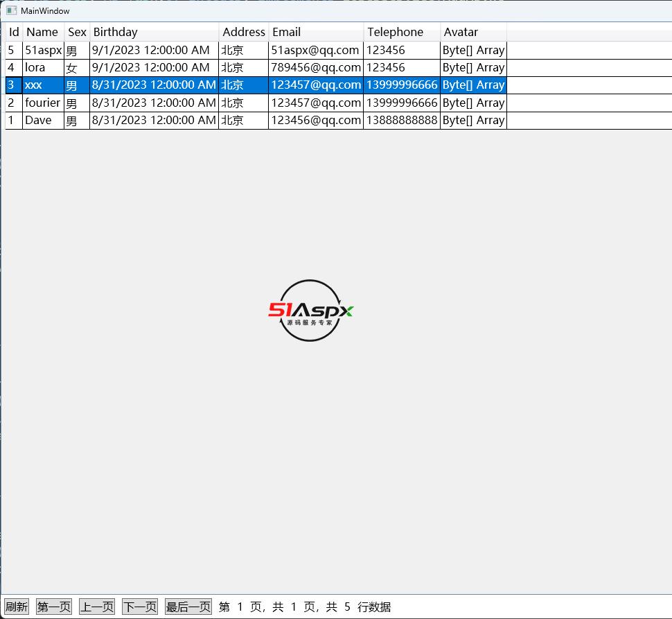Click telephone cell 13888888888
Screen dimensions: 672x619
[401, 120]
